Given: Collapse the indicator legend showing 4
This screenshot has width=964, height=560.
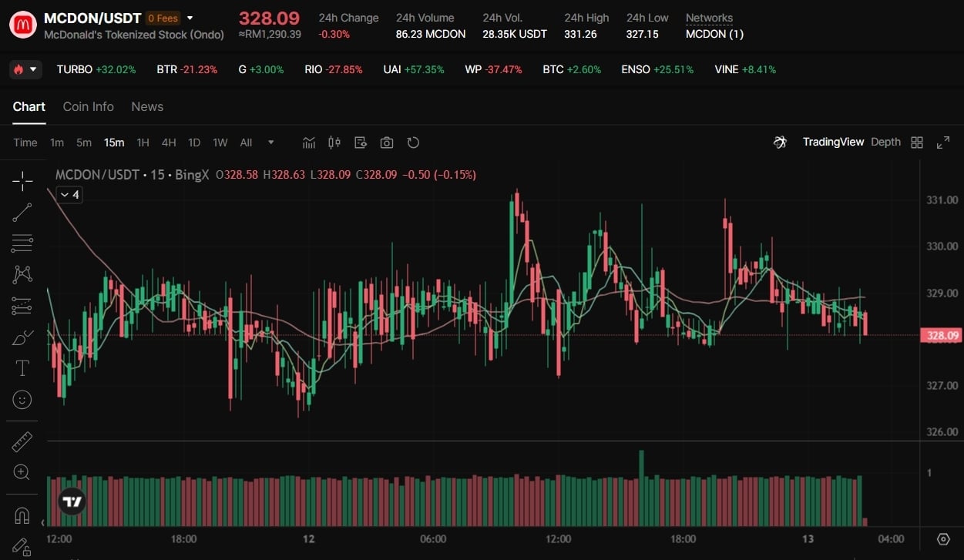Looking at the screenshot, I should coord(69,195).
